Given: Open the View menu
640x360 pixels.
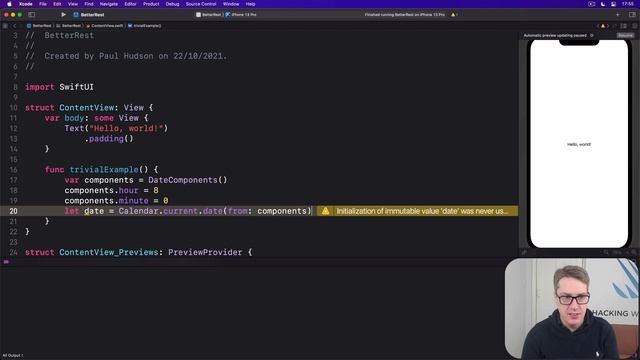Looking at the screenshot, I should [73, 4].
